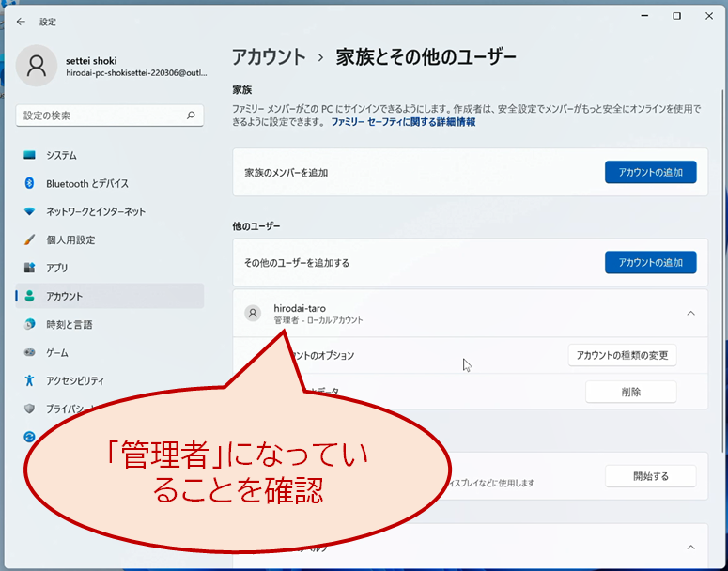728x571 pixels.
Task: Open アクセシビリティ settings
Action: (x=110, y=380)
